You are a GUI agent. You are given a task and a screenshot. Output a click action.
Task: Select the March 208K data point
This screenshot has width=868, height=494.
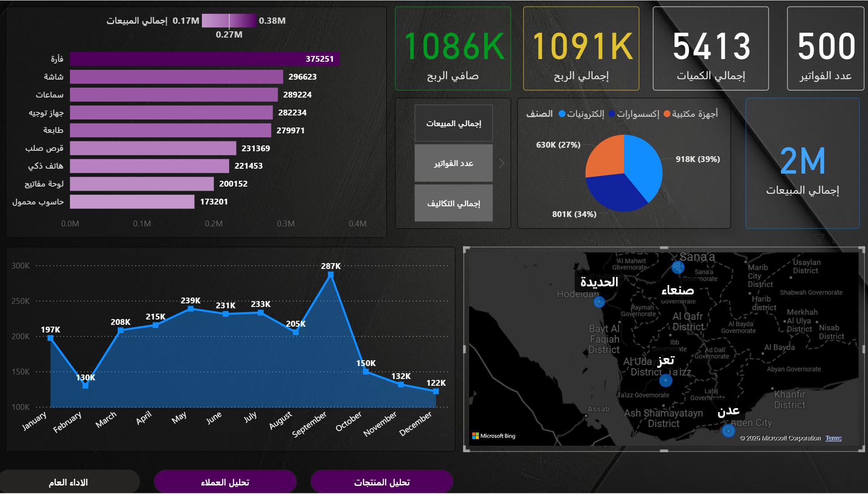120,330
